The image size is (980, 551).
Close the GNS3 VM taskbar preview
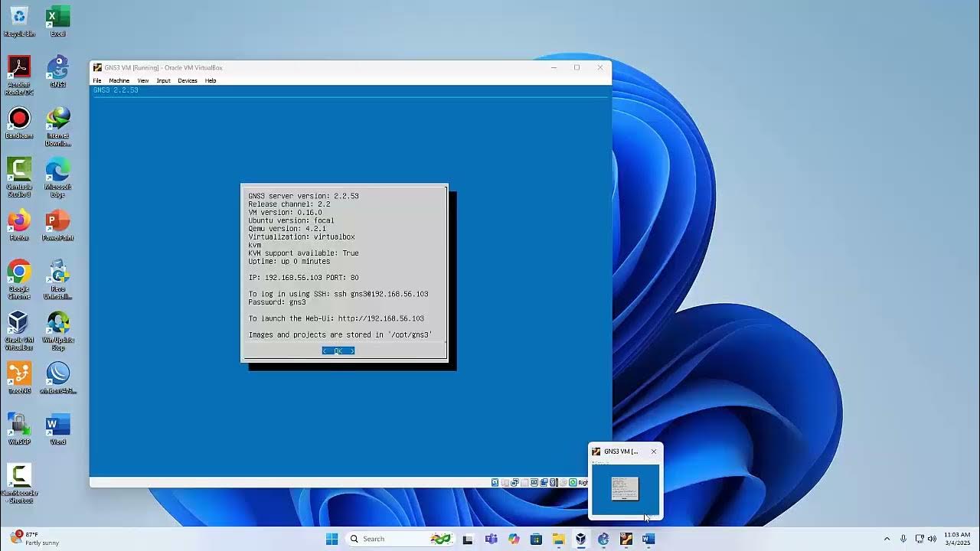coord(653,452)
